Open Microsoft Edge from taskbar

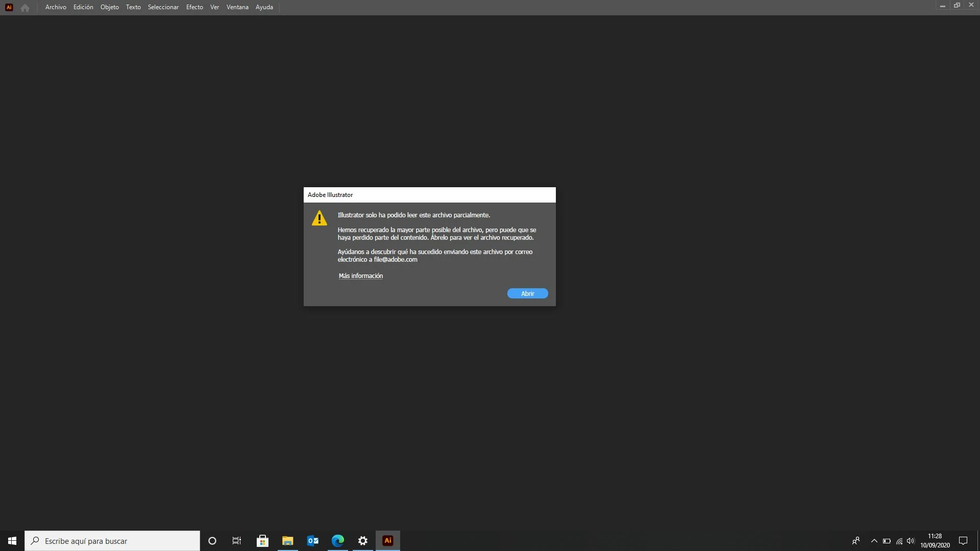point(337,541)
